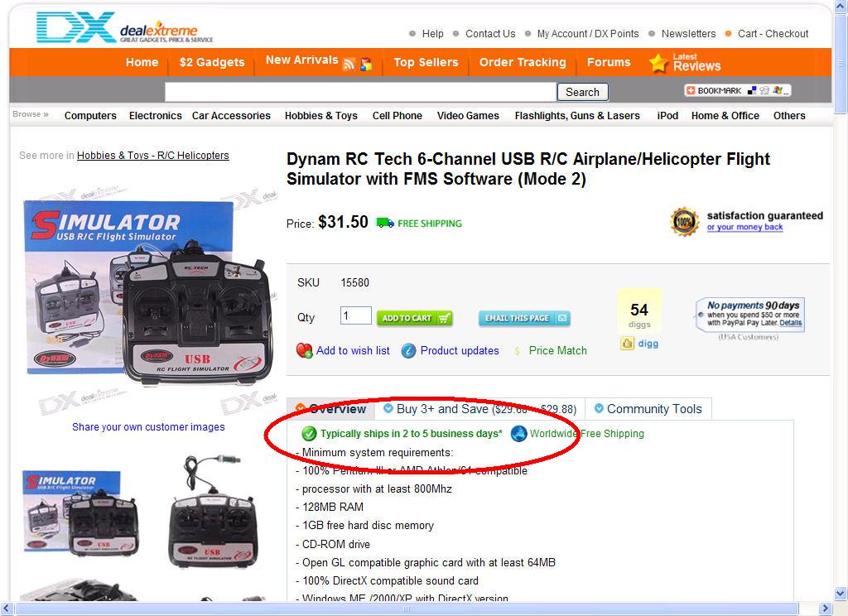Click the blue Product updates icon
The image size is (848, 616).
[408, 351]
